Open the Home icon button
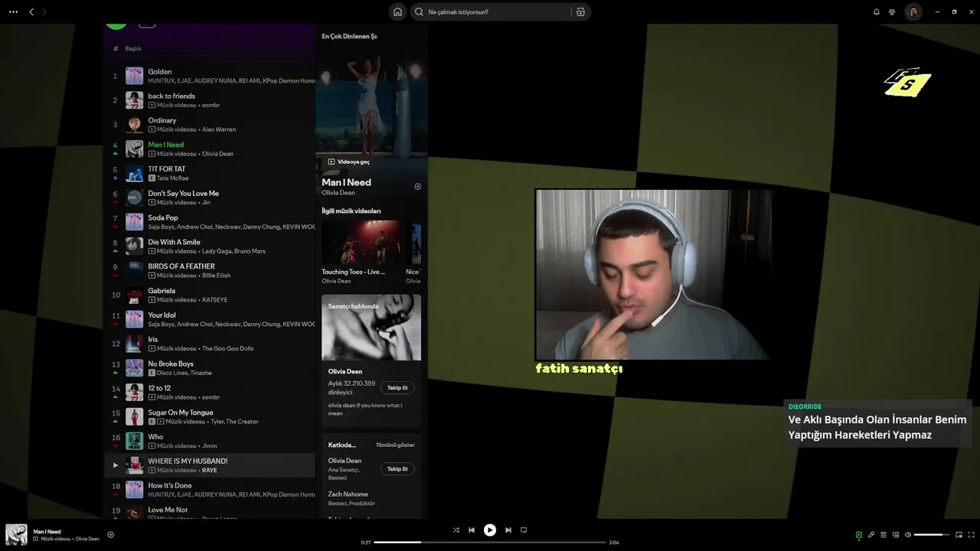 click(397, 11)
